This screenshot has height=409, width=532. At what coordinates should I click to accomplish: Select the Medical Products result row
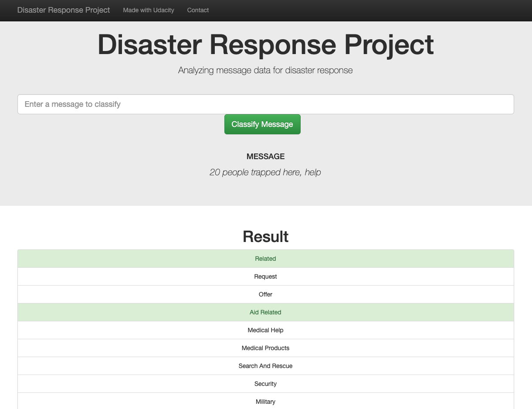point(266,348)
